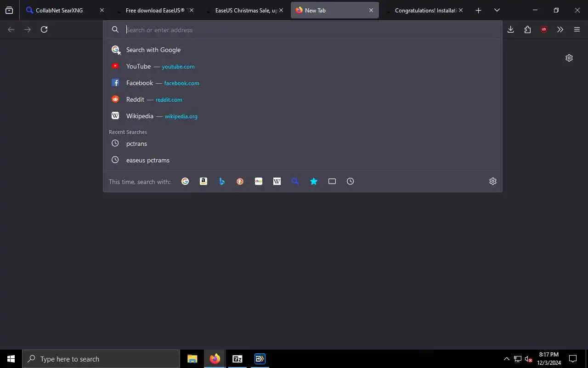This screenshot has width=588, height=368.
Task: Open Wikipedia suggestion row
Action: coord(303,116)
